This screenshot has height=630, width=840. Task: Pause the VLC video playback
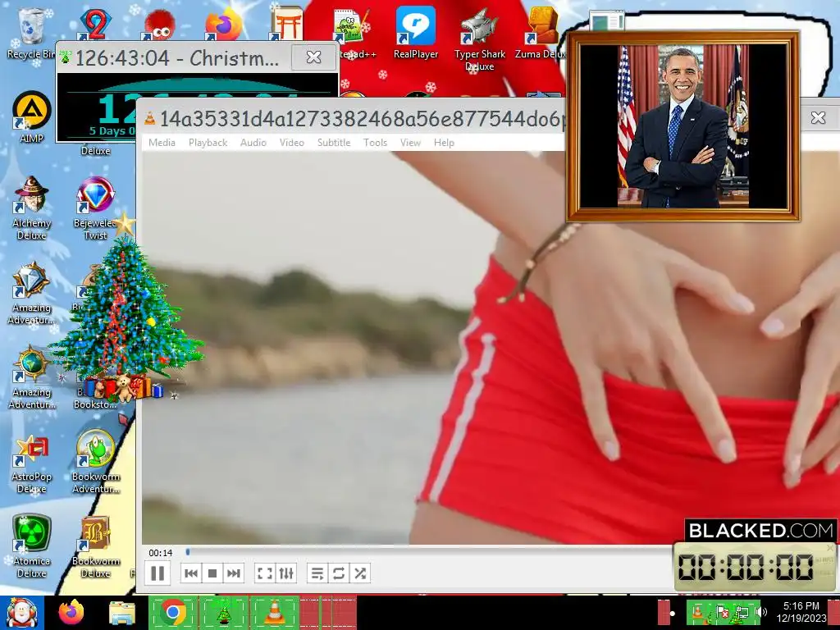[x=157, y=573]
